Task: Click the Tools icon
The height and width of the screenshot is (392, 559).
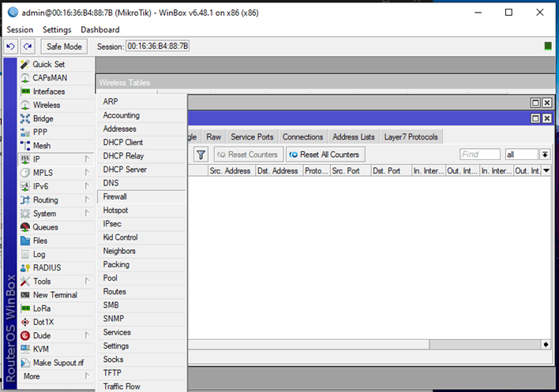Action: click(25, 282)
